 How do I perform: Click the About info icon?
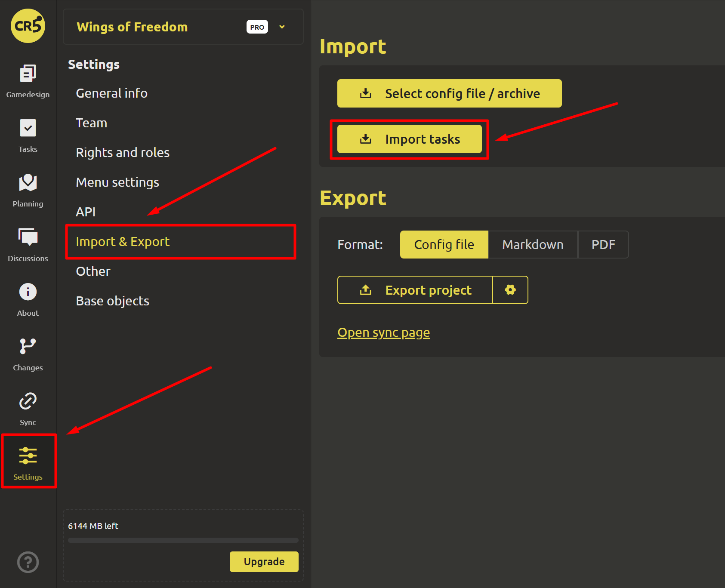[x=28, y=292]
